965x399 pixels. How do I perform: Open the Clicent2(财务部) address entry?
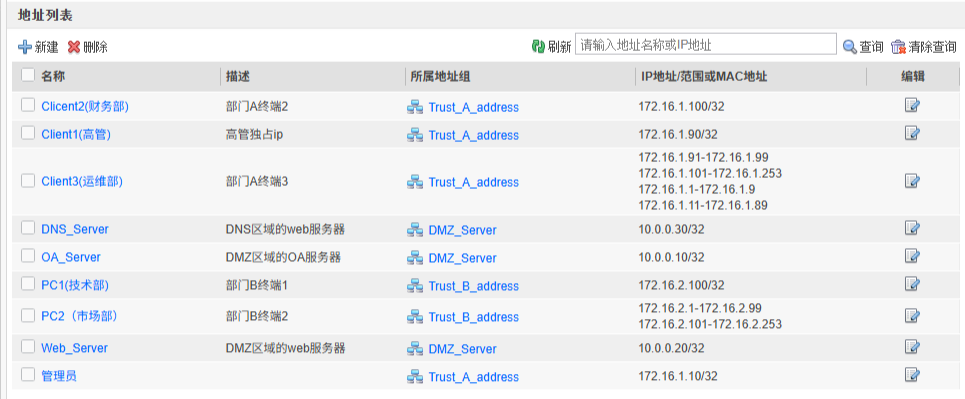pos(85,107)
